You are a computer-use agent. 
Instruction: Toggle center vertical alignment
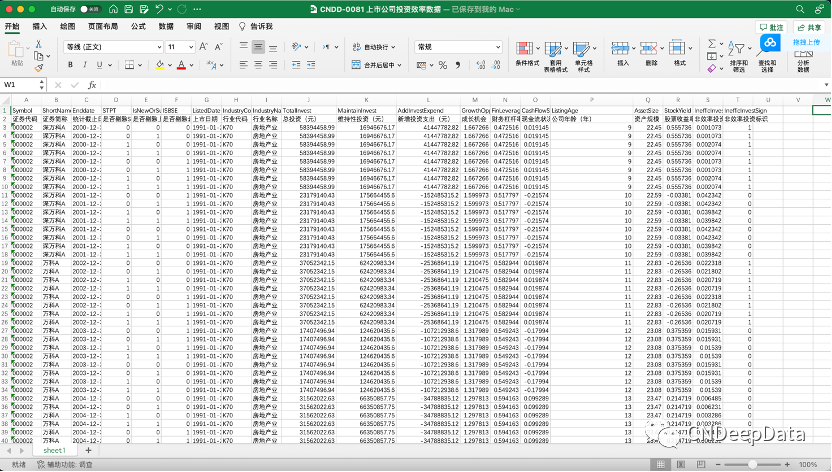[258, 47]
